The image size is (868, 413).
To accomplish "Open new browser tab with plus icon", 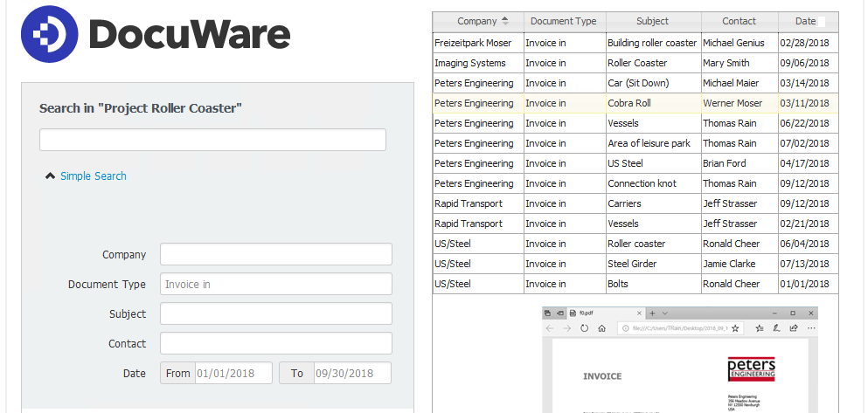I will coord(652,313).
